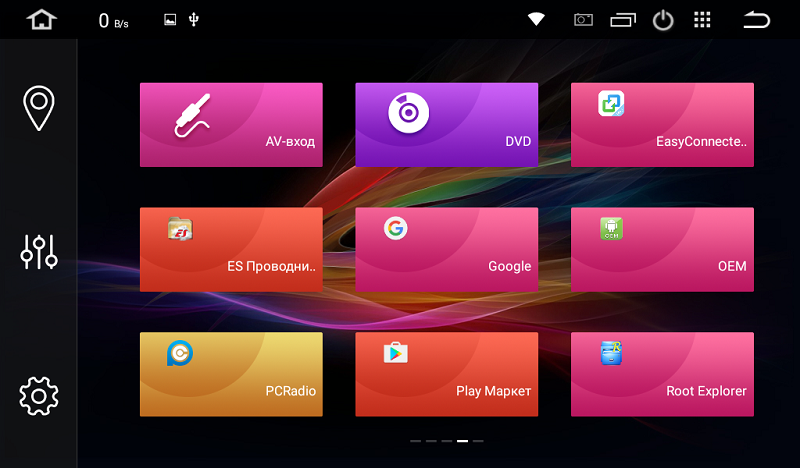Tap the Home icon in the top bar
Screen dimensions: 800x468
[x=41, y=20]
